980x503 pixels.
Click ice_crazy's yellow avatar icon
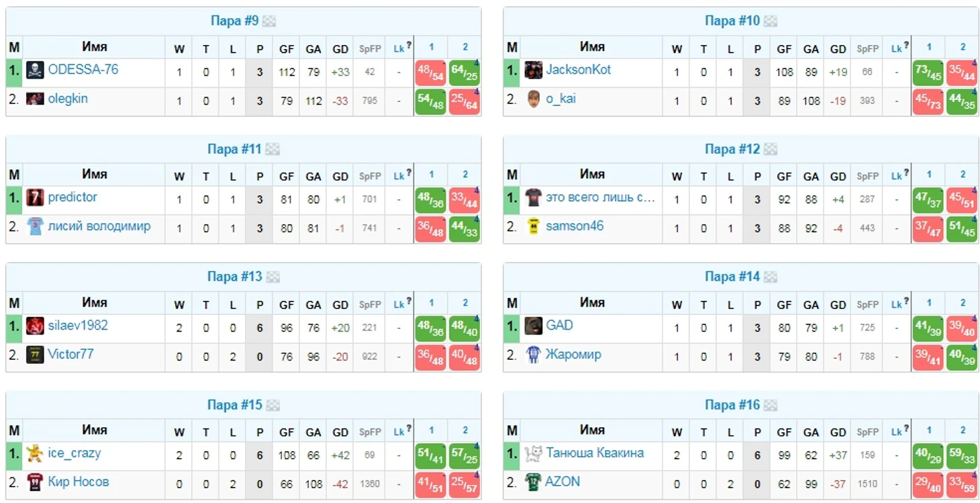[35, 453]
